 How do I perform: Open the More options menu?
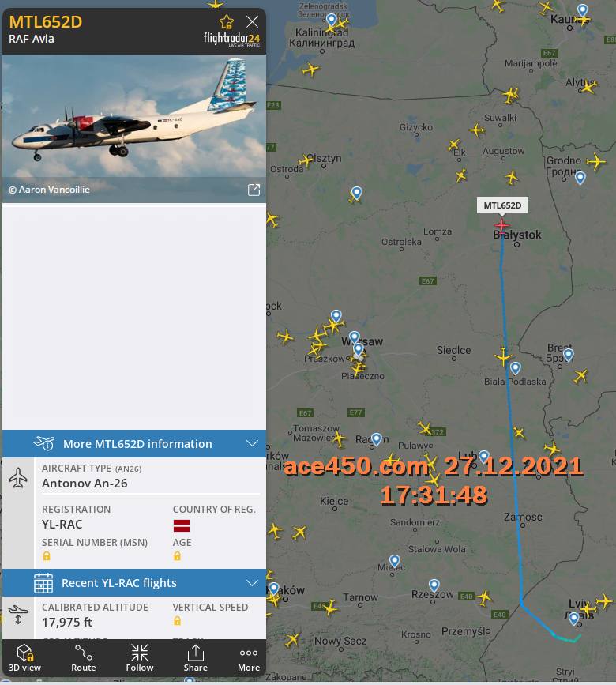click(x=249, y=658)
